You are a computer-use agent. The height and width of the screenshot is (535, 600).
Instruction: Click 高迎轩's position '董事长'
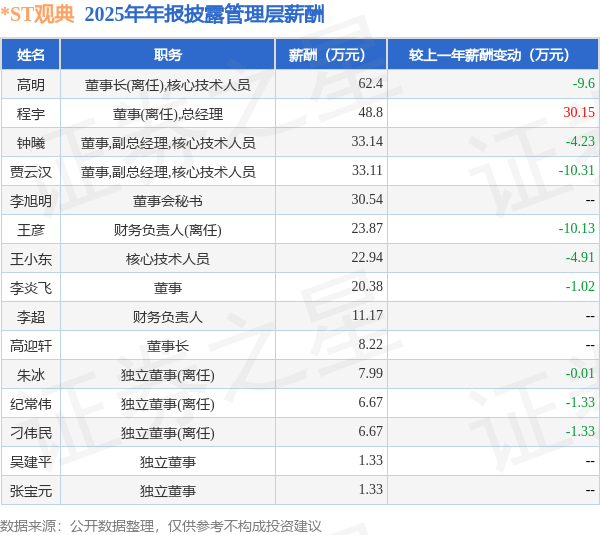168,346
